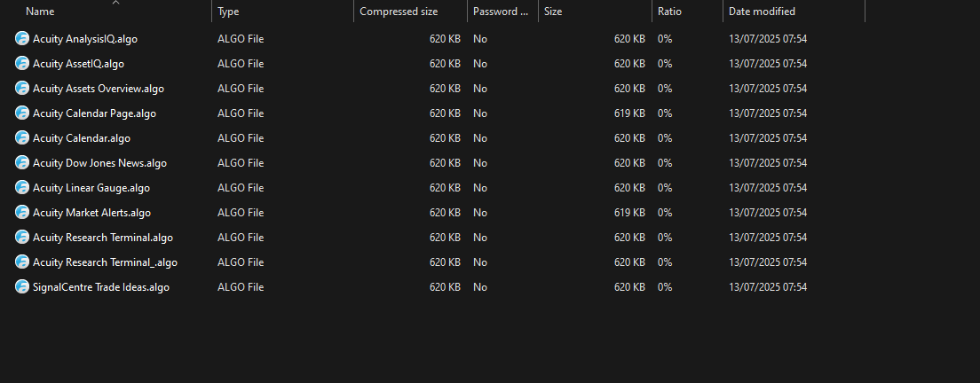Click the Acuity Dow Jones News.algo icon
980x383 pixels.
[22, 163]
